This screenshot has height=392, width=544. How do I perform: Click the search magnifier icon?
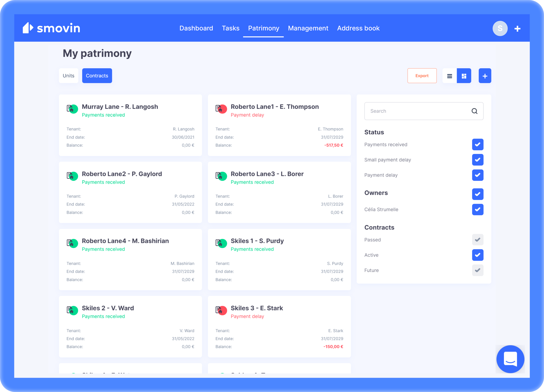click(475, 111)
